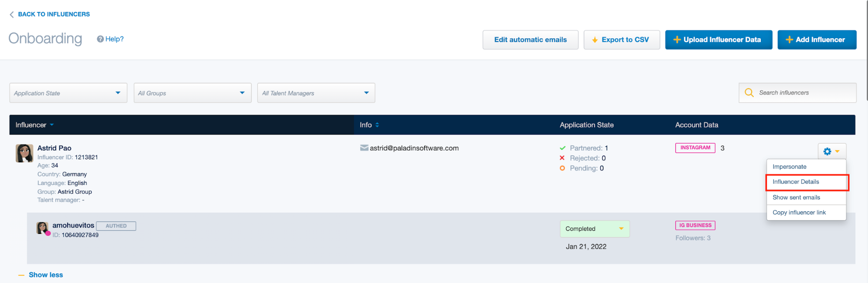Click Astrid Pao's avatar picture
Image resolution: width=868 pixels, height=283 pixels.
[24, 153]
